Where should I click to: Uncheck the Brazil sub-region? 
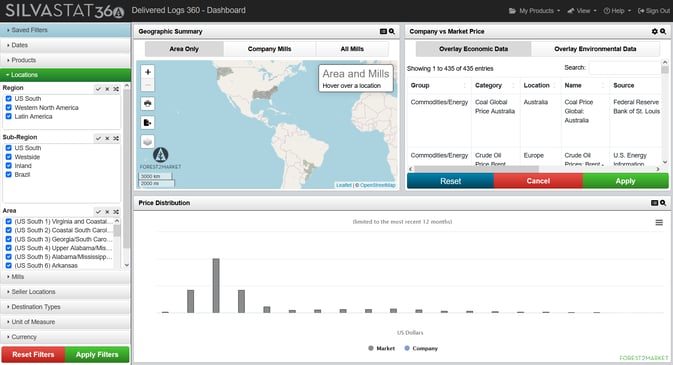(9, 174)
